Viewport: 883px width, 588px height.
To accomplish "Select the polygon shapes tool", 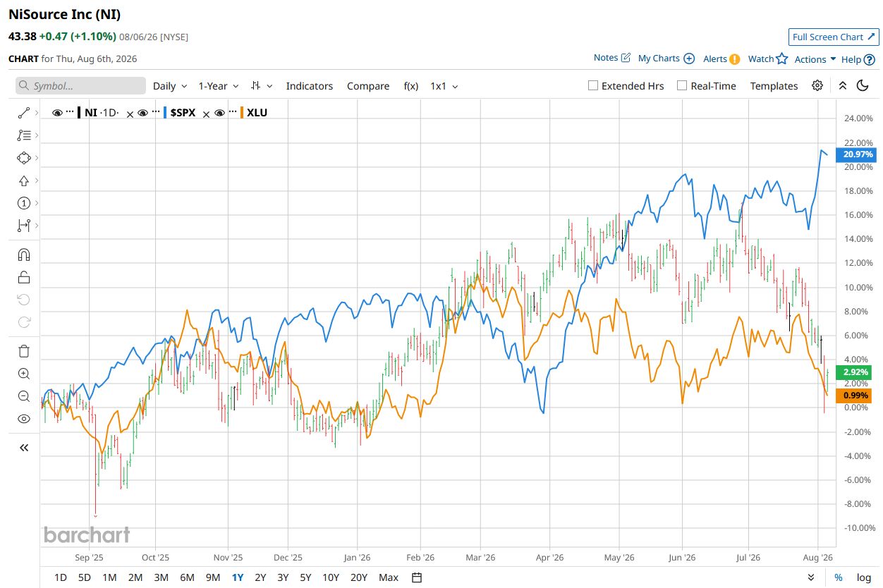I will pos(24,157).
